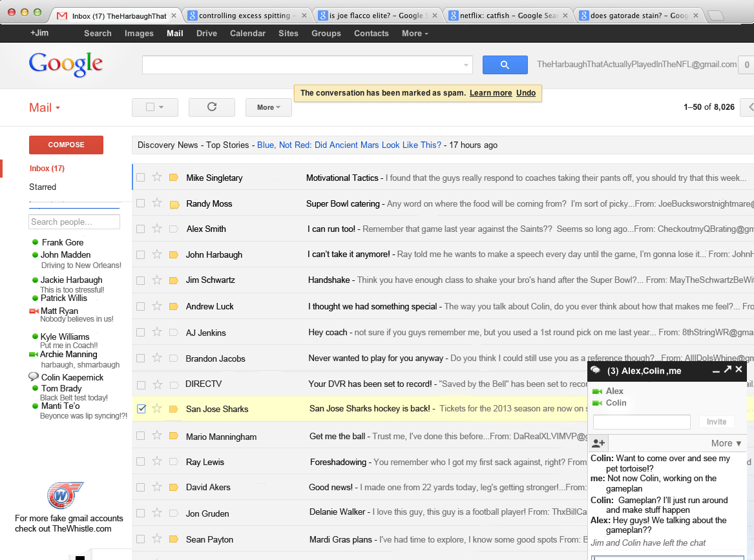This screenshot has height=560, width=754.
Task: Minimize the Alex, Colin chat window
Action: pos(716,371)
